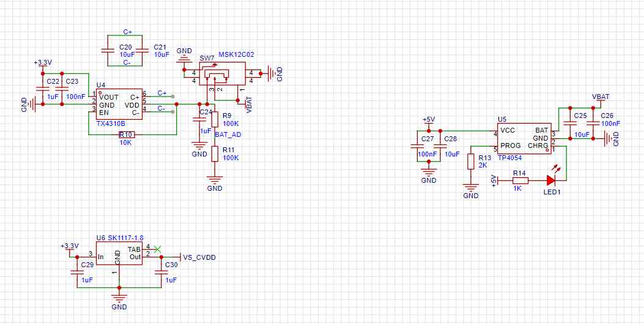Click the C24 capacitor symbol

point(199,119)
